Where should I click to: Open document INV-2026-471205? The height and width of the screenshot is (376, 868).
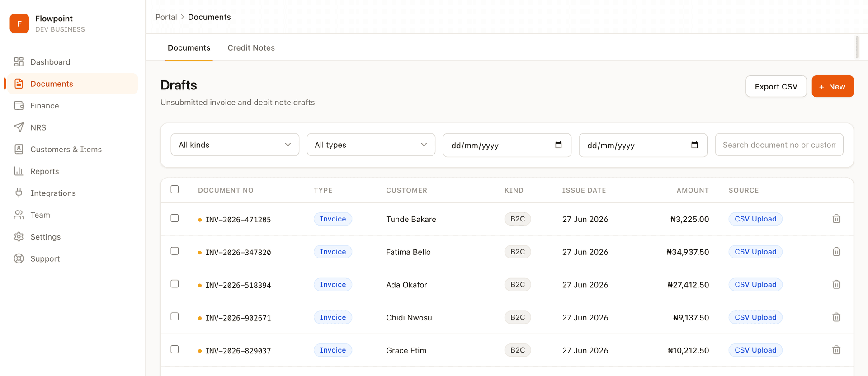[x=238, y=220]
